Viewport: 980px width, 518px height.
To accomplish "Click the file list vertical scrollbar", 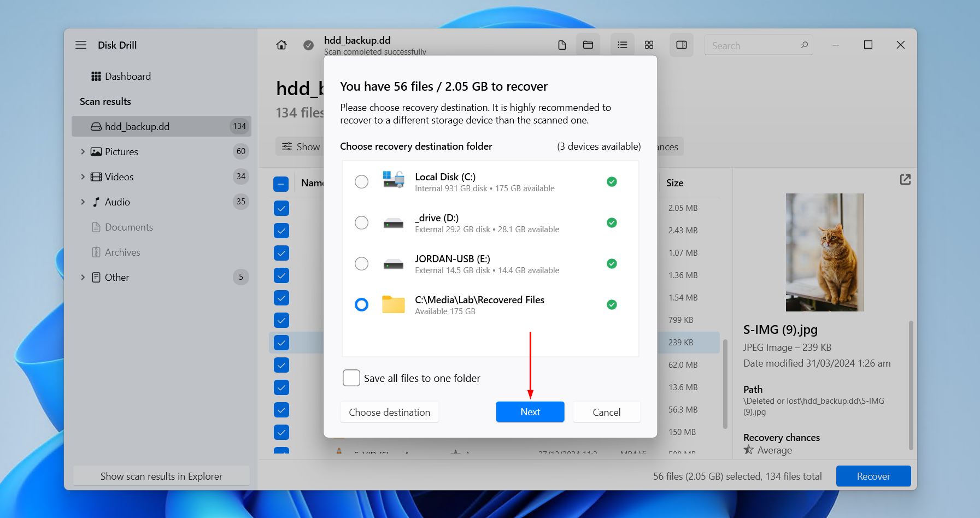I will pyautogui.click(x=725, y=382).
